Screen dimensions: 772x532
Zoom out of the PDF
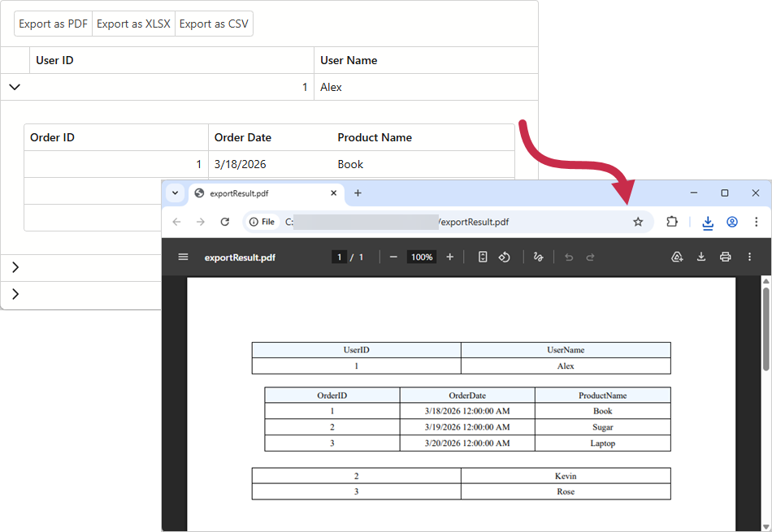point(393,257)
